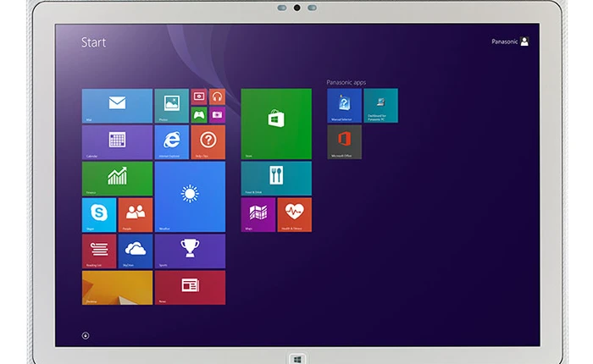Open the Health & Fitness heart tile
The height and width of the screenshot is (364, 593).
[295, 215]
